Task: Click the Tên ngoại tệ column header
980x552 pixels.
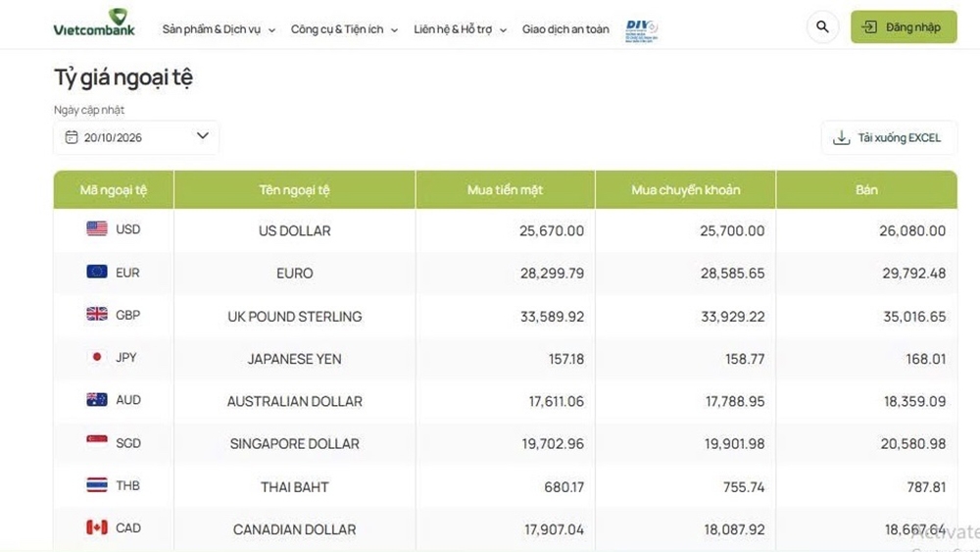Action: tap(294, 190)
